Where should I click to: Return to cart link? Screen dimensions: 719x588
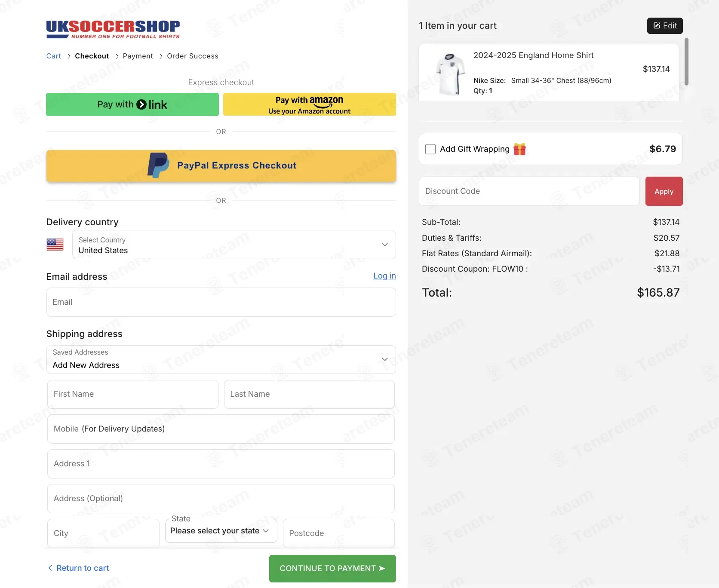pos(78,568)
